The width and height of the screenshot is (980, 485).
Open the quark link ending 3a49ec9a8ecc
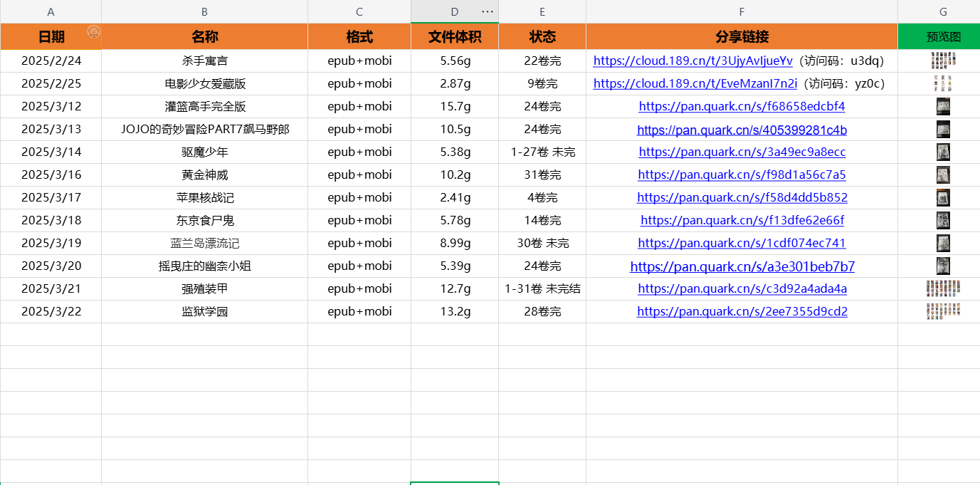[x=742, y=152]
